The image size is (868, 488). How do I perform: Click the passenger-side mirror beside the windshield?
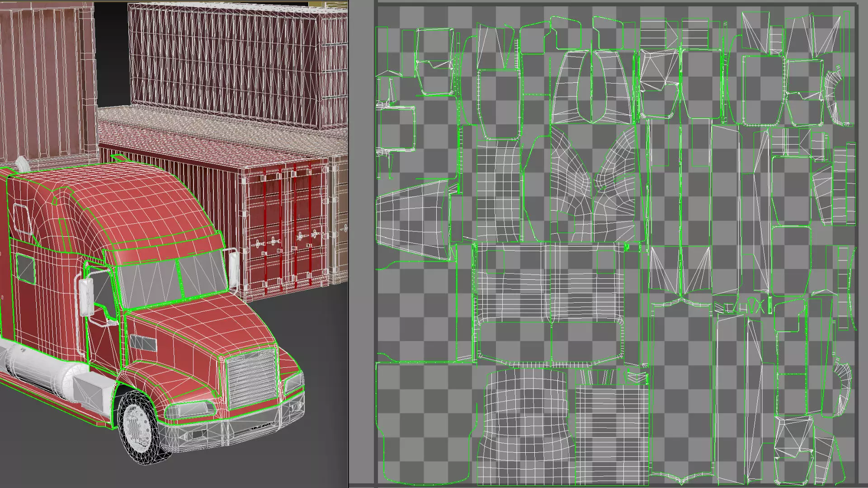pyautogui.click(x=234, y=268)
